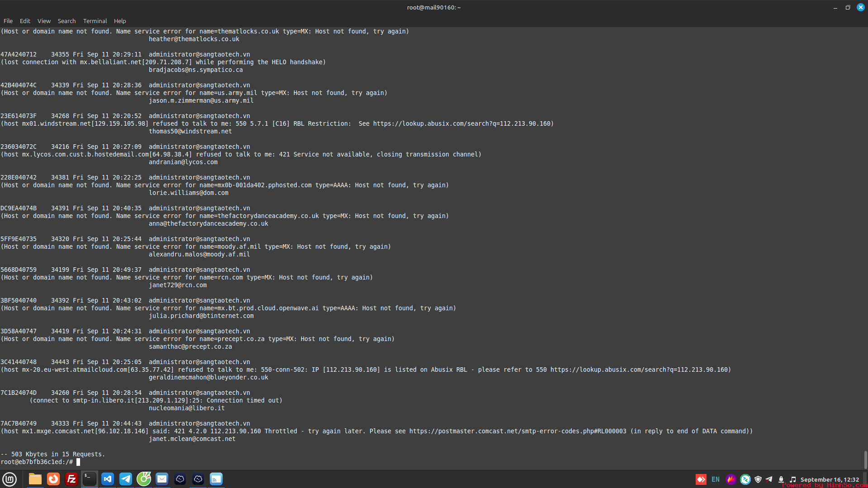868x488 pixels.
Task: Open the View menu
Action: tap(44, 21)
